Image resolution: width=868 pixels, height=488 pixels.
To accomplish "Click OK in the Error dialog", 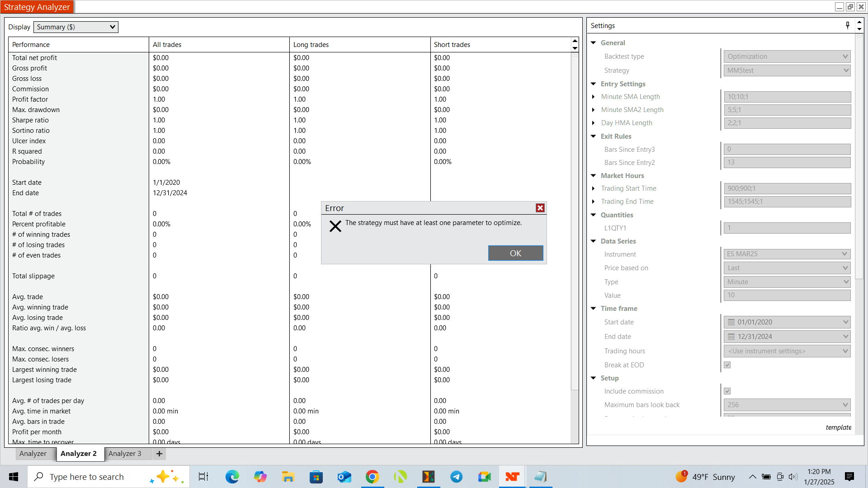I will click(515, 253).
